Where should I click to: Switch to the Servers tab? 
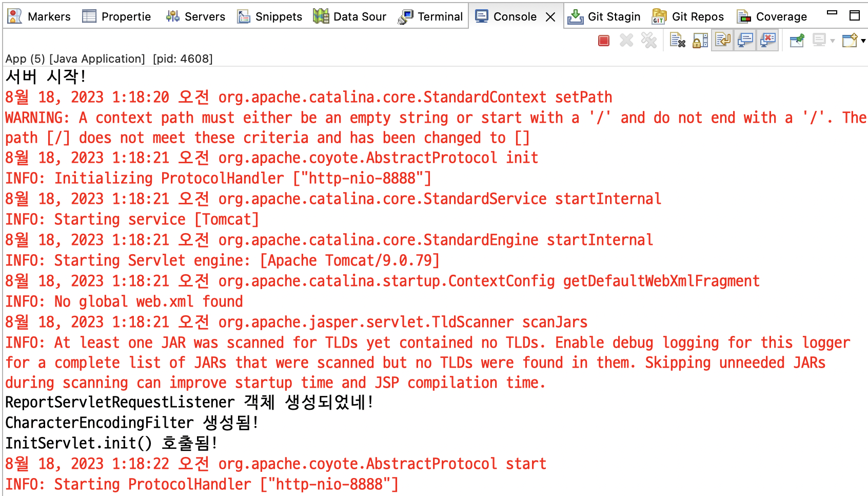tap(195, 16)
